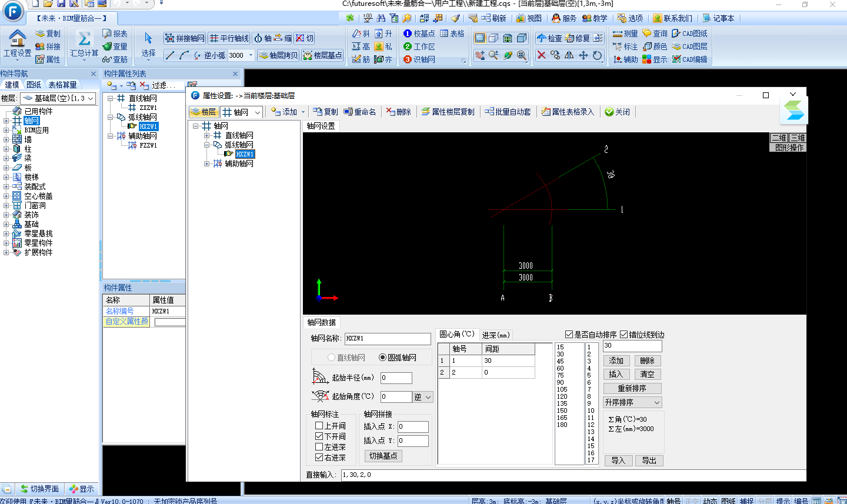Uncheck the 下开间 checkbox
847x504 pixels.
click(319, 436)
